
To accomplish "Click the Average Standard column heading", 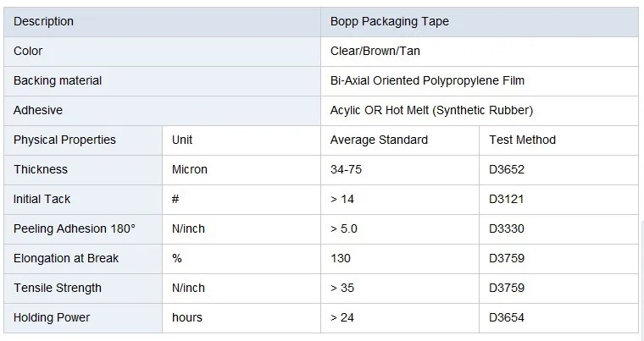I will (379, 140).
